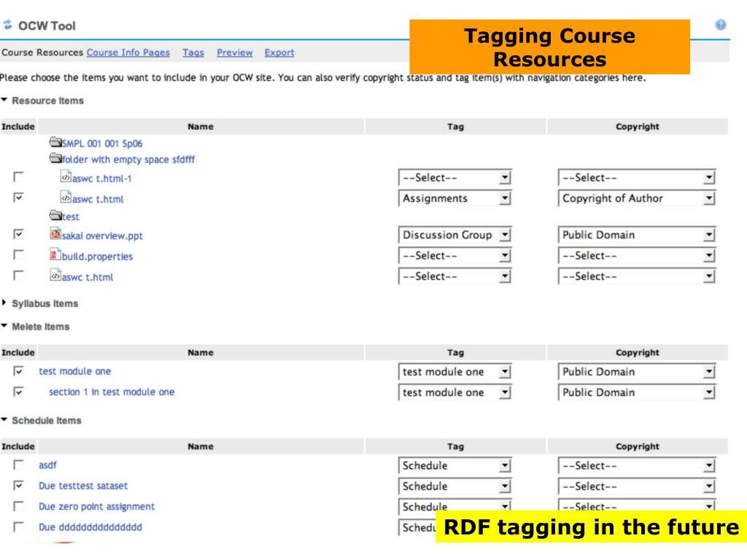Uncheck Include for section 1 in test module one
This screenshot has height=560, width=747.
18,392
